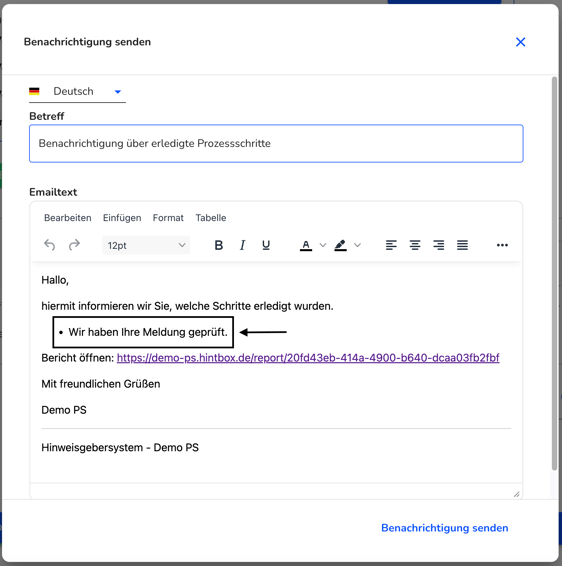Open the 12pt font size dropdown
The height and width of the screenshot is (566, 562).
tap(146, 245)
